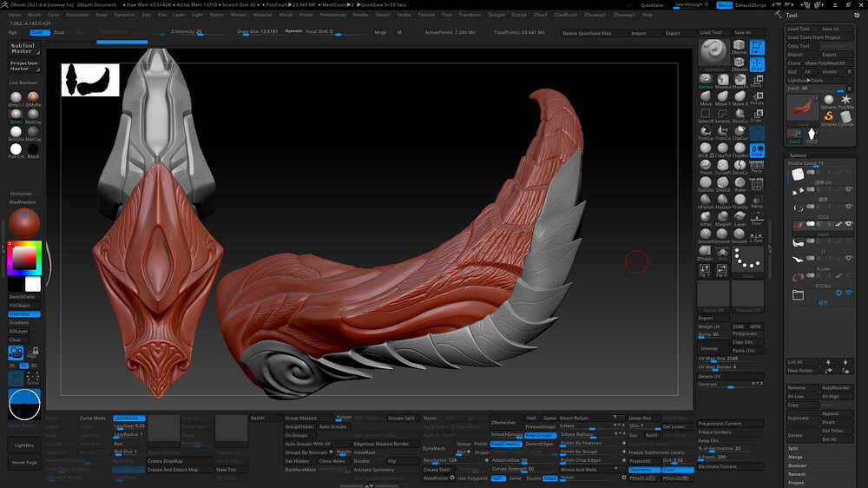Select the Magnify brush
The image size is (868, 488).
click(722, 218)
